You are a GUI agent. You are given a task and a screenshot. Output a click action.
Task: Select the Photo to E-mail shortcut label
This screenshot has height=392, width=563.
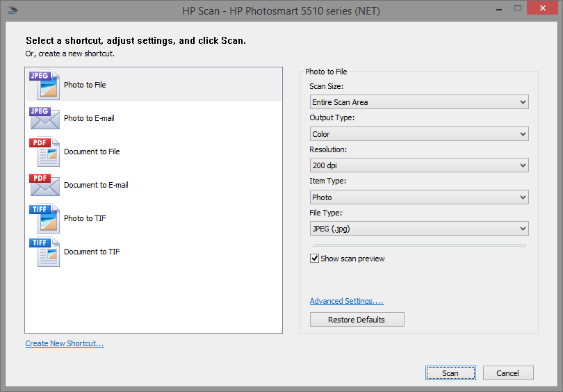[89, 118]
